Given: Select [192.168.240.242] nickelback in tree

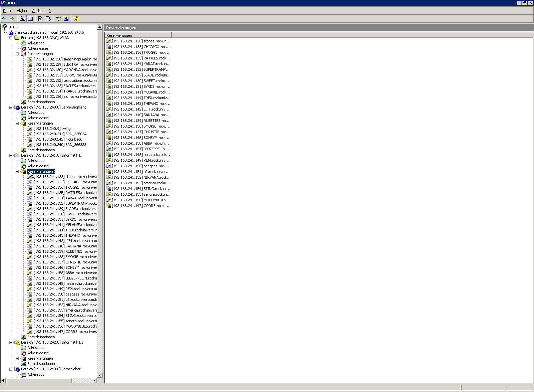Looking at the screenshot, I should point(57,139).
